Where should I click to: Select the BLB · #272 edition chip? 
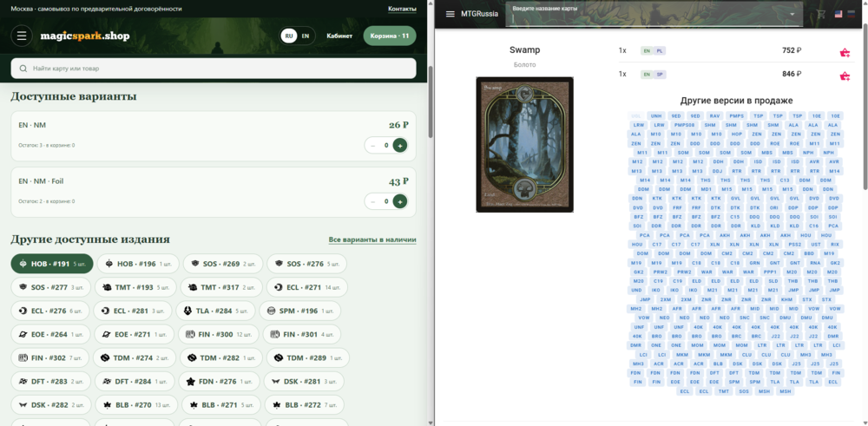point(306,405)
